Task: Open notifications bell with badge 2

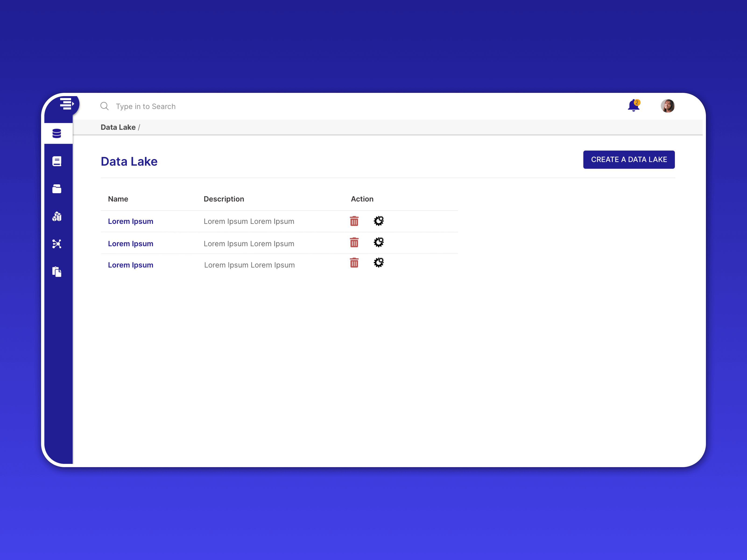Action: (634, 105)
